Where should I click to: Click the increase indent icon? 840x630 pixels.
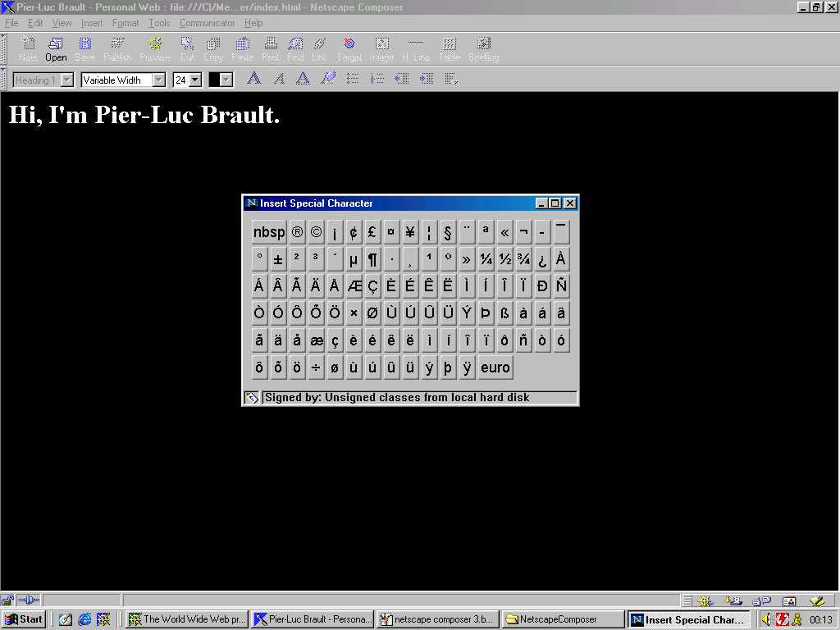coord(427,80)
